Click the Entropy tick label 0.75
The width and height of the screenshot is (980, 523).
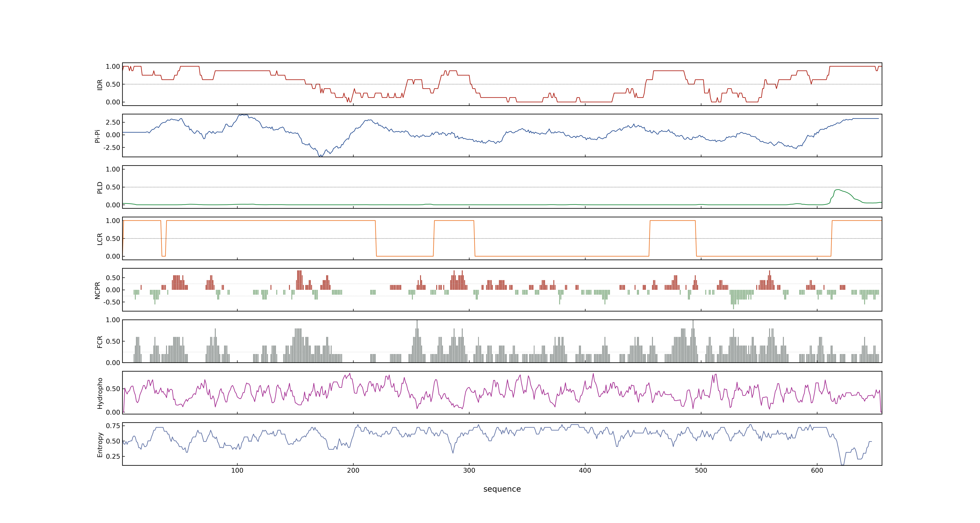pos(113,426)
